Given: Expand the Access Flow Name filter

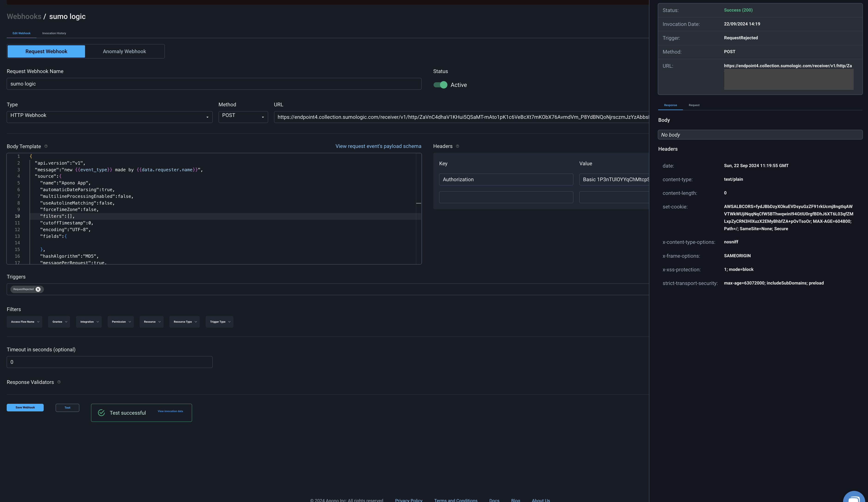Looking at the screenshot, I should pos(24,321).
